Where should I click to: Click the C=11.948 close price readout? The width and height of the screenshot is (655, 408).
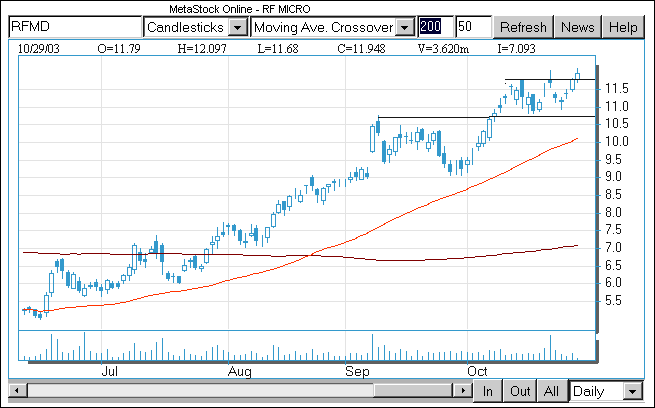click(361, 49)
